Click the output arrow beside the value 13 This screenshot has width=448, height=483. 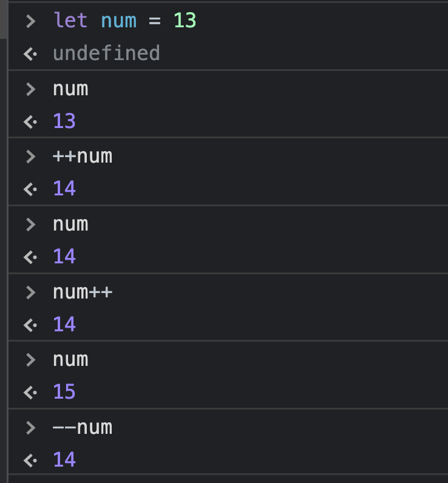[x=30, y=122]
